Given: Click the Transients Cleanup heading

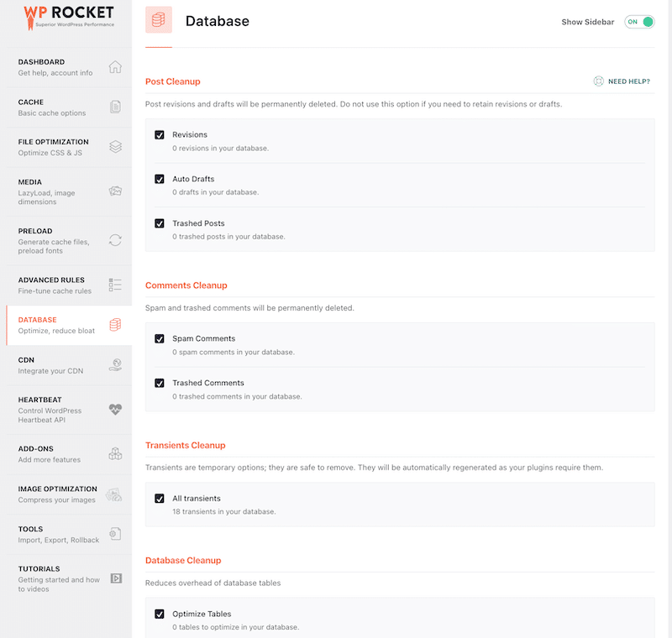Looking at the screenshot, I should click(x=185, y=445).
